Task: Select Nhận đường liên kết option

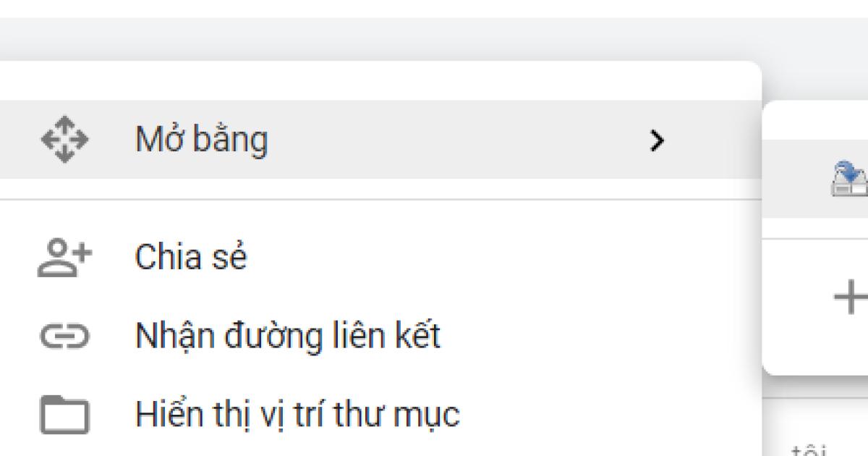Action: point(287,337)
